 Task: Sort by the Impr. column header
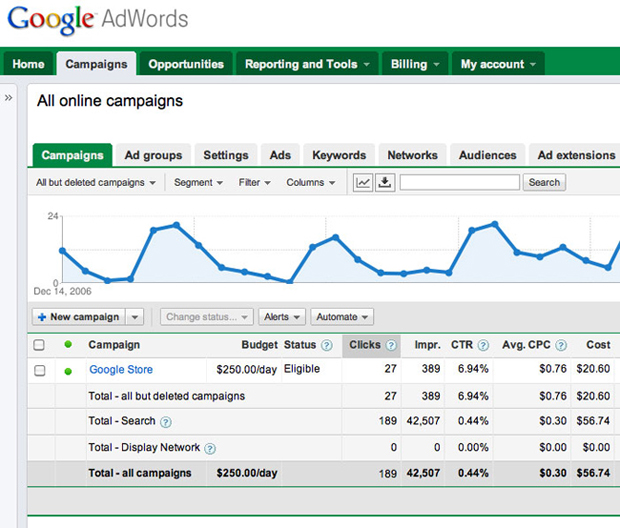427,345
